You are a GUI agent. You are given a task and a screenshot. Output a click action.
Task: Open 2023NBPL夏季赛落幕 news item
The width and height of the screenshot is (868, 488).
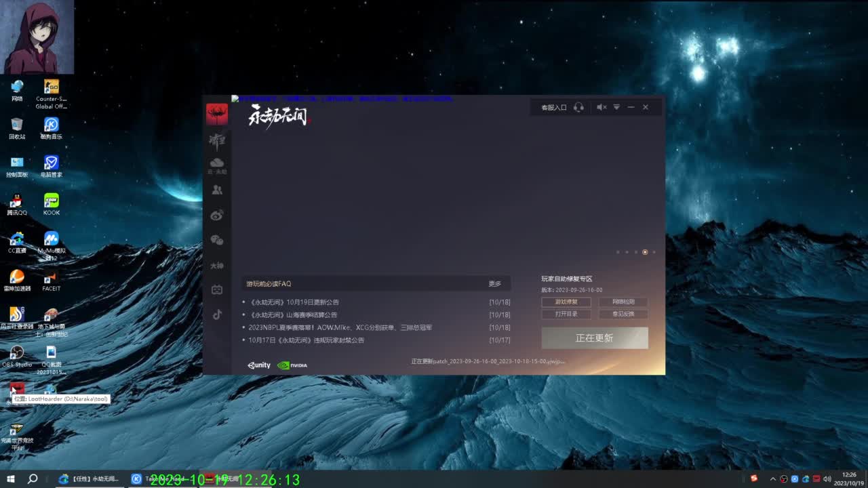pos(340,327)
